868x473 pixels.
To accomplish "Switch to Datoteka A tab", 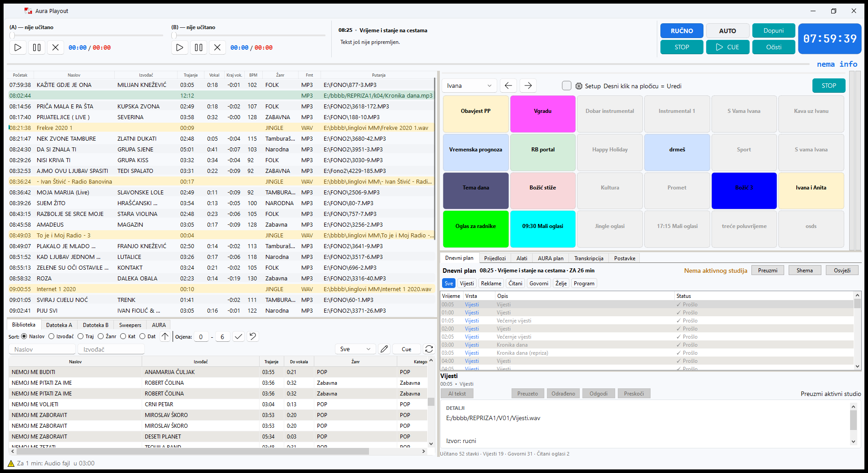I will pos(59,325).
